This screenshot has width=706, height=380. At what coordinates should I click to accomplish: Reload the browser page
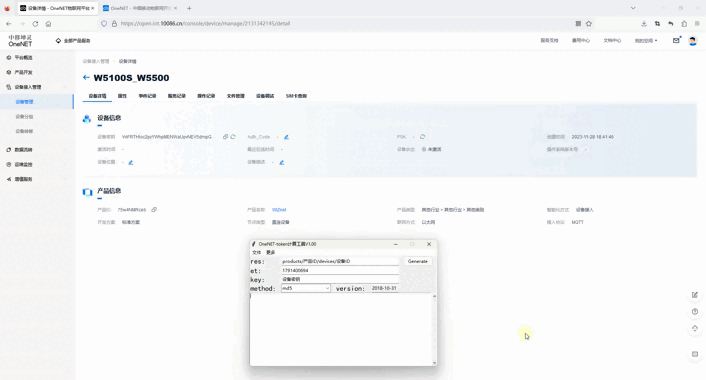point(35,23)
